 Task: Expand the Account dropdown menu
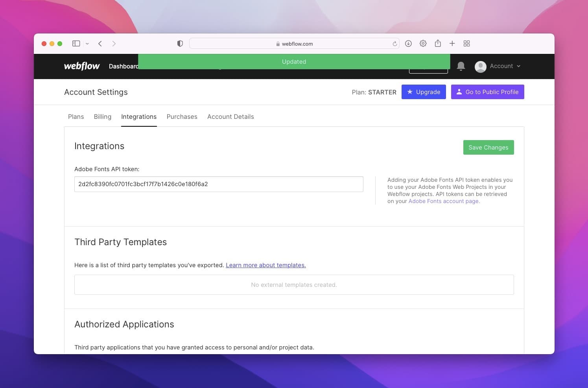coord(505,66)
